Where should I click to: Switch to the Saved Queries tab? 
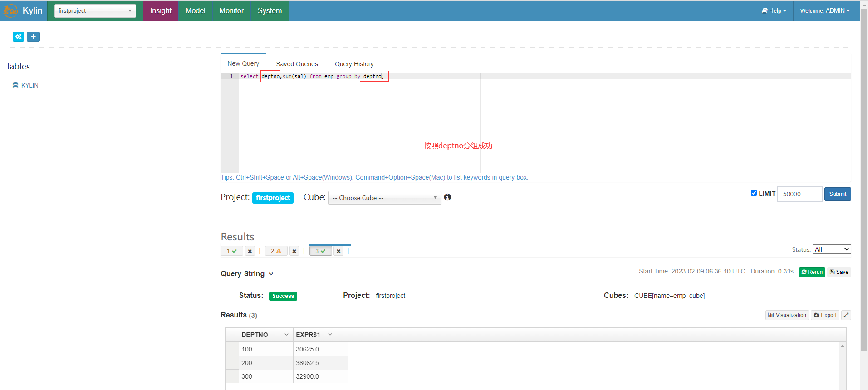[297, 64]
